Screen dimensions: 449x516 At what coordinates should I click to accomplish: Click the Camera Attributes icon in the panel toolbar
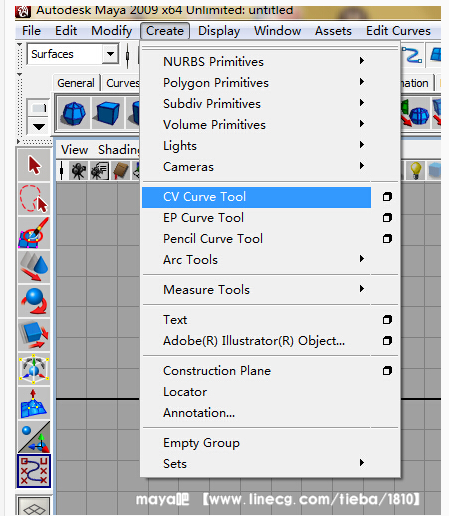click(x=99, y=171)
